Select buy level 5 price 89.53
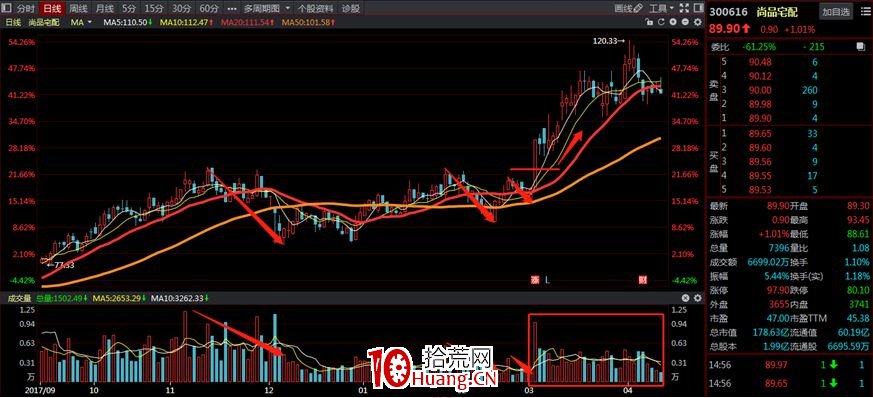The image size is (873, 398). point(759,190)
